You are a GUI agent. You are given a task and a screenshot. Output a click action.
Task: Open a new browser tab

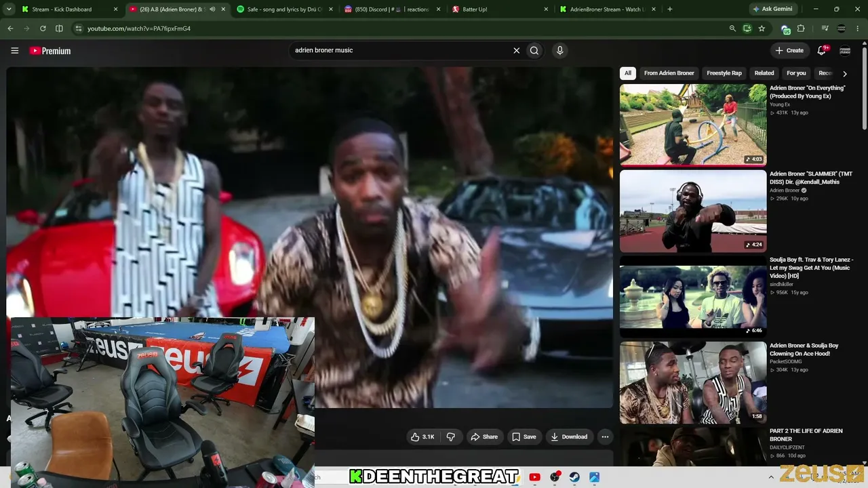click(670, 9)
